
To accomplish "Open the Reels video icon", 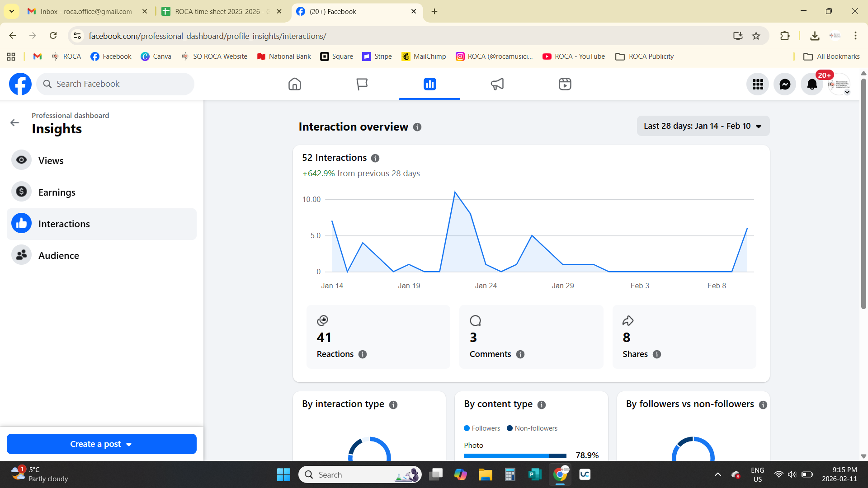I will coord(565,84).
